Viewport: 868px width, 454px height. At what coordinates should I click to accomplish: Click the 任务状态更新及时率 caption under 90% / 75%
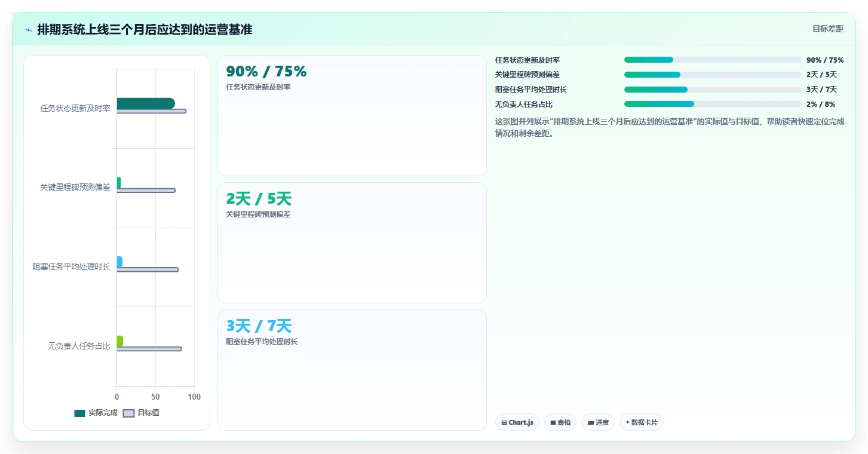coord(258,87)
